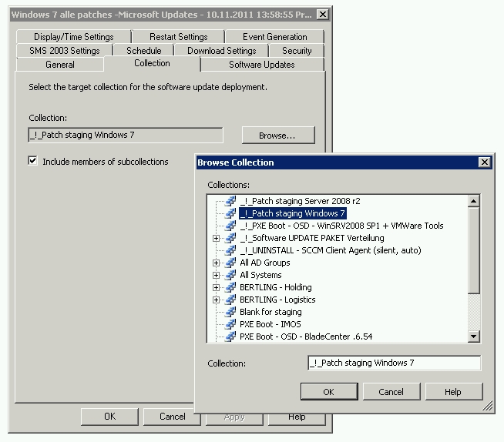Click the Browse... button
The height and width of the screenshot is (442, 504).
278,136
